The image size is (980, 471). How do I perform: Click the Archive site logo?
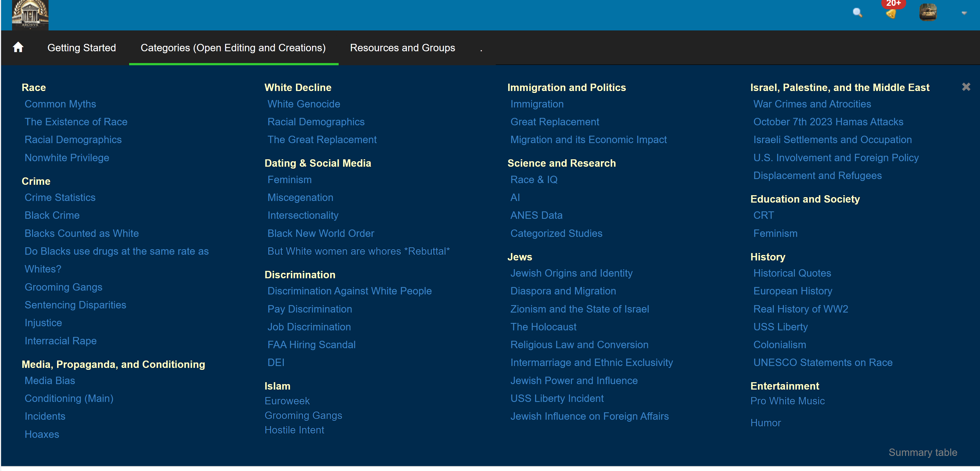[x=30, y=15]
